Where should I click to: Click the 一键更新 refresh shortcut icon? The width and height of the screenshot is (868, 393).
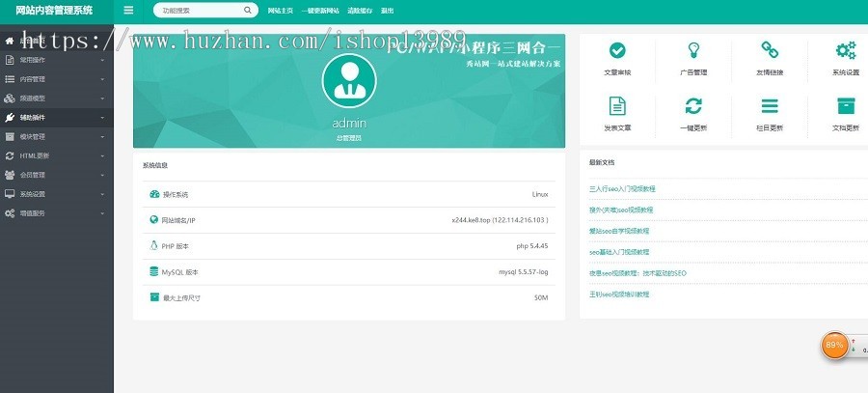pos(693,105)
